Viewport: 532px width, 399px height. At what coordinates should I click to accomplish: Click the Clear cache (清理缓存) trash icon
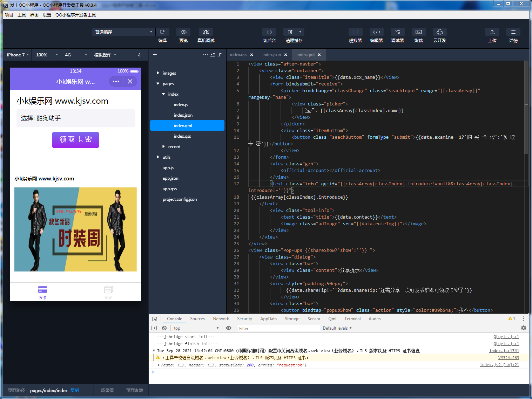[x=290, y=32]
